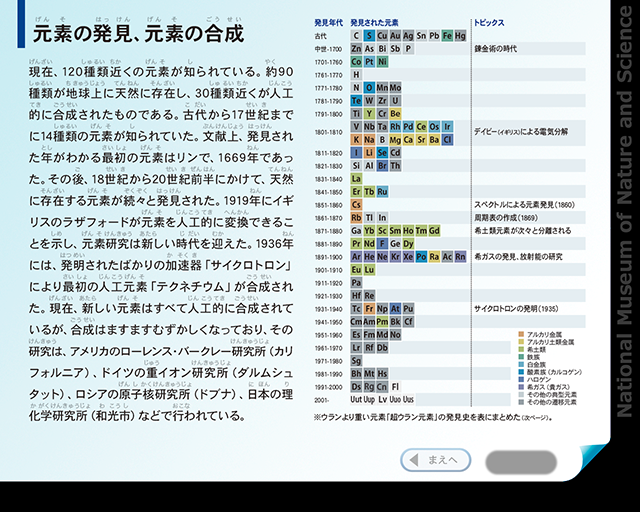Click the サイクロトロンの発明(1935) topic text
640x512 pixels.
[516, 309]
